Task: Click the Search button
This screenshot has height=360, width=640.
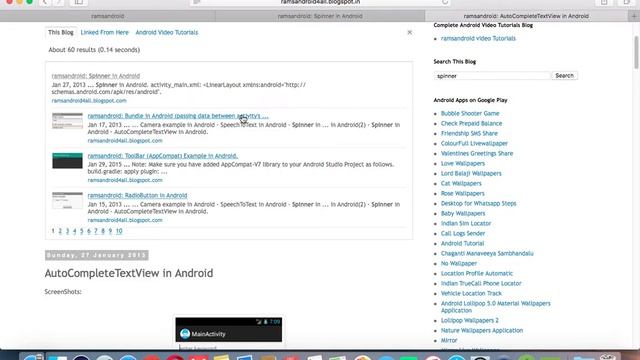Action: click(564, 76)
